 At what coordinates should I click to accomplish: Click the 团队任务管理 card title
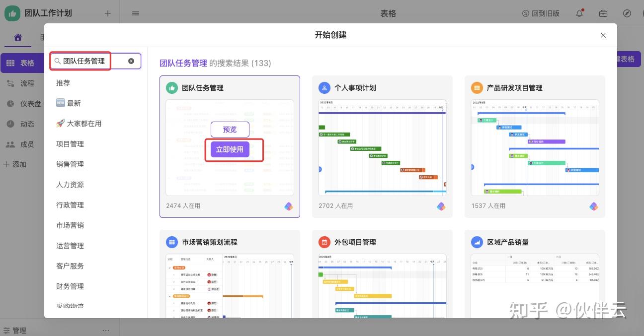click(x=203, y=88)
